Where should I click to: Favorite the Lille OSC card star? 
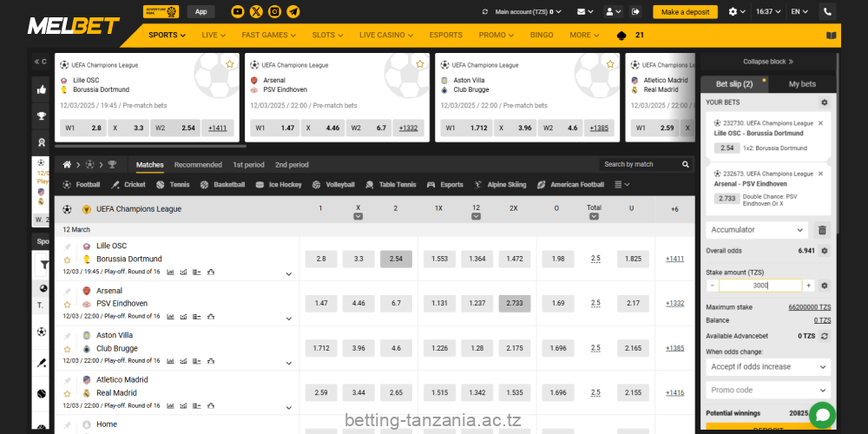tap(230, 64)
